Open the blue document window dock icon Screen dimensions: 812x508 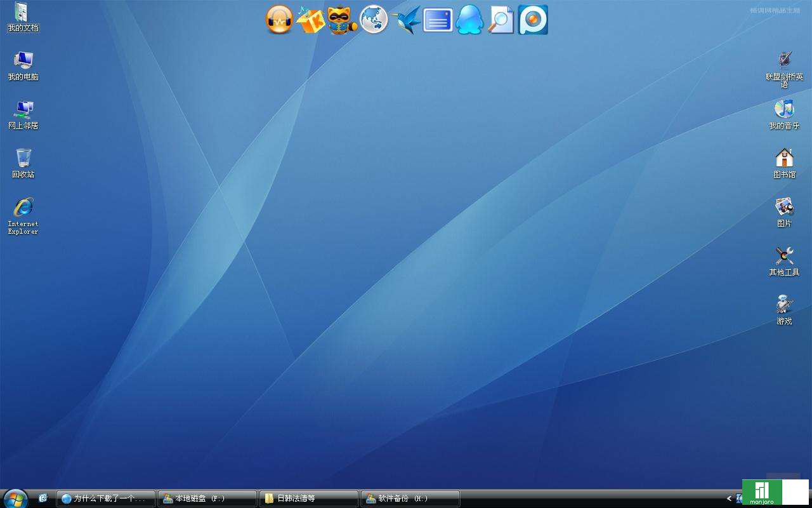tap(438, 20)
